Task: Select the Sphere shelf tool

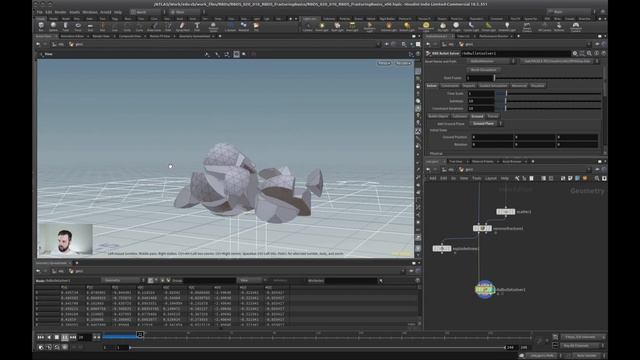Action: coord(53,27)
